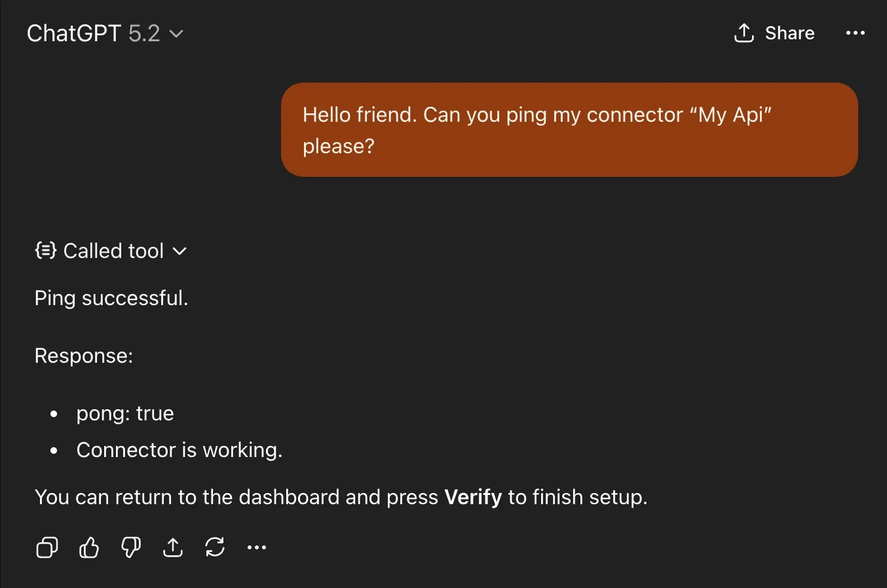
Task: Click the ChatGPT 5.2 model name
Action: pos(93,33)
